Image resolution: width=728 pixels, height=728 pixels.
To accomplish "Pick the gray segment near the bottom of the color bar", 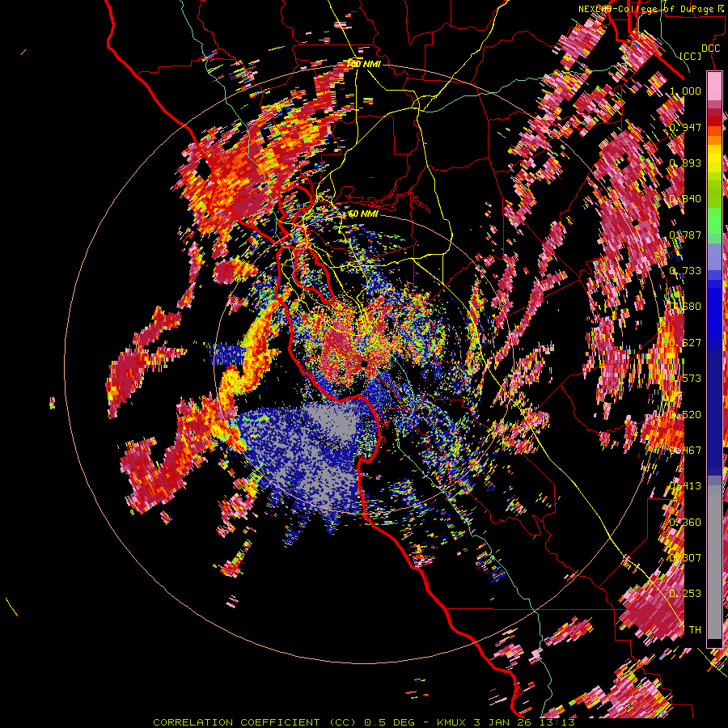I will [x=714, y=562].
